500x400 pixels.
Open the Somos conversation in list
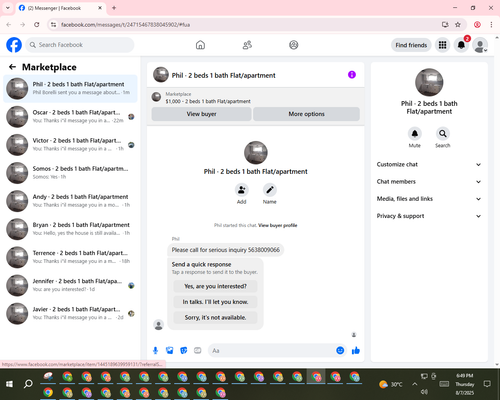[70, 173]
